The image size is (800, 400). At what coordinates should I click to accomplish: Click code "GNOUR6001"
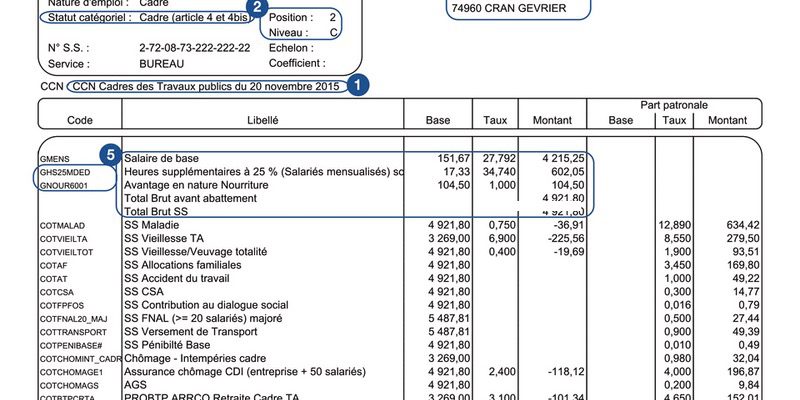tap(64, 186)
